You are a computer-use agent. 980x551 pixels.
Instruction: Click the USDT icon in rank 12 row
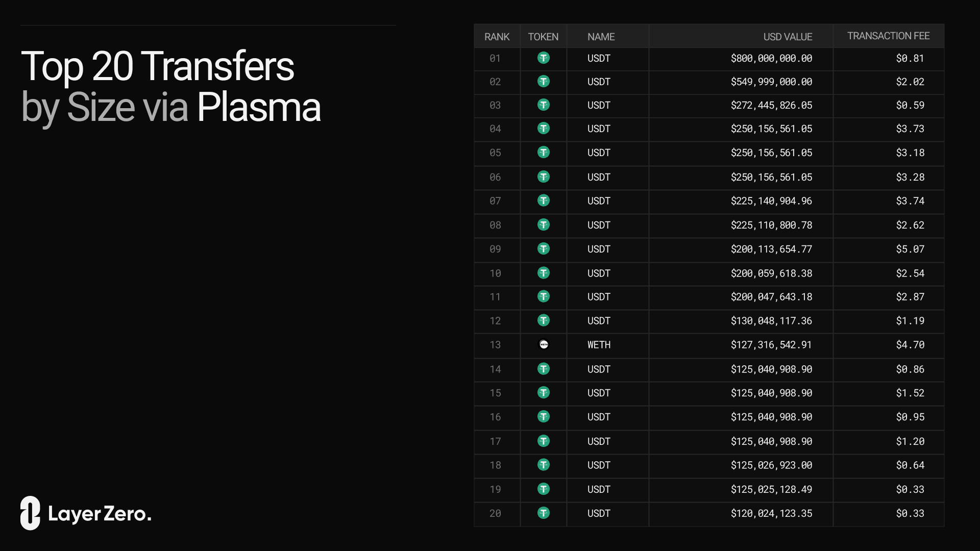(x=544, y=321)
